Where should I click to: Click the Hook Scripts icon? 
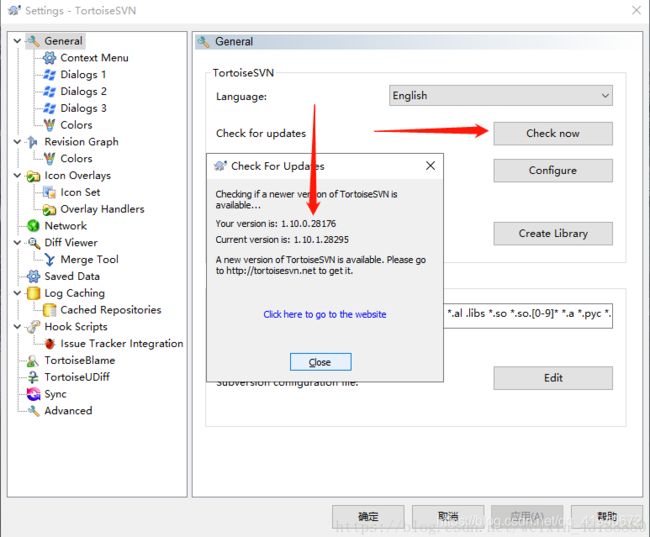[x=33, y=327]
